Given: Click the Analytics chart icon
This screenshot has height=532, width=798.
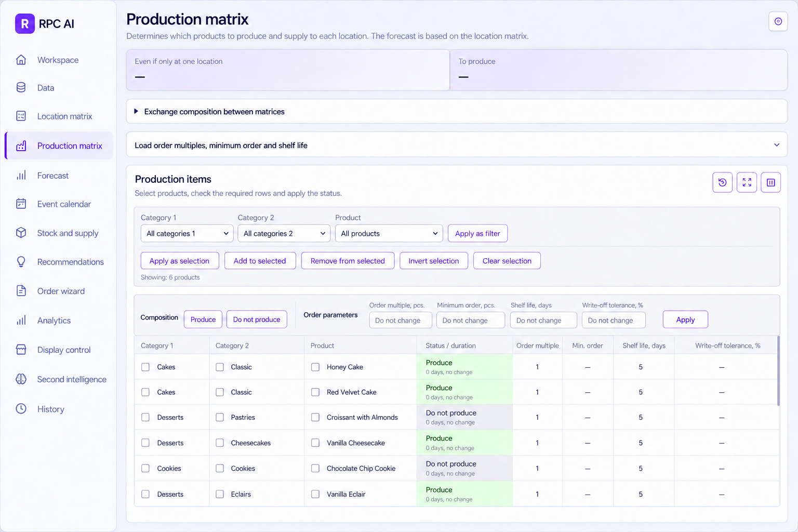Looking at the screenshot, I should [x=21, y=320].
